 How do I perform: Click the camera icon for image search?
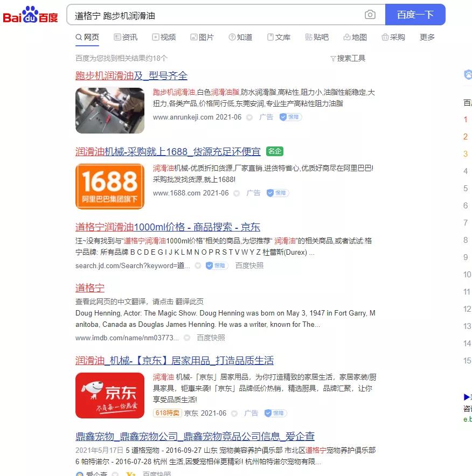(370, 15)
